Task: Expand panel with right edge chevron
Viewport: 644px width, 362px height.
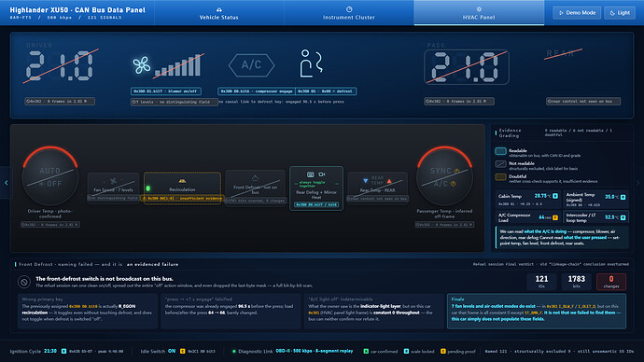Action: pyautogui.click(x=637, y=183)
